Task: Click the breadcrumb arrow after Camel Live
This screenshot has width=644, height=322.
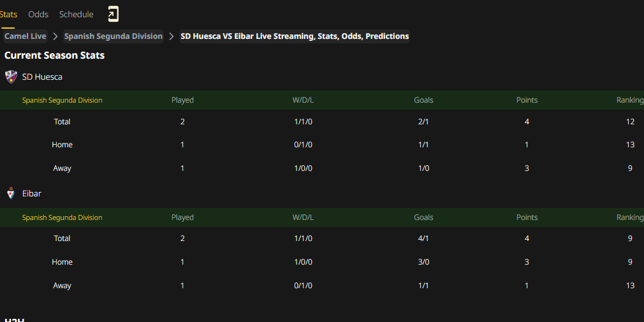Action: point(55,36)
